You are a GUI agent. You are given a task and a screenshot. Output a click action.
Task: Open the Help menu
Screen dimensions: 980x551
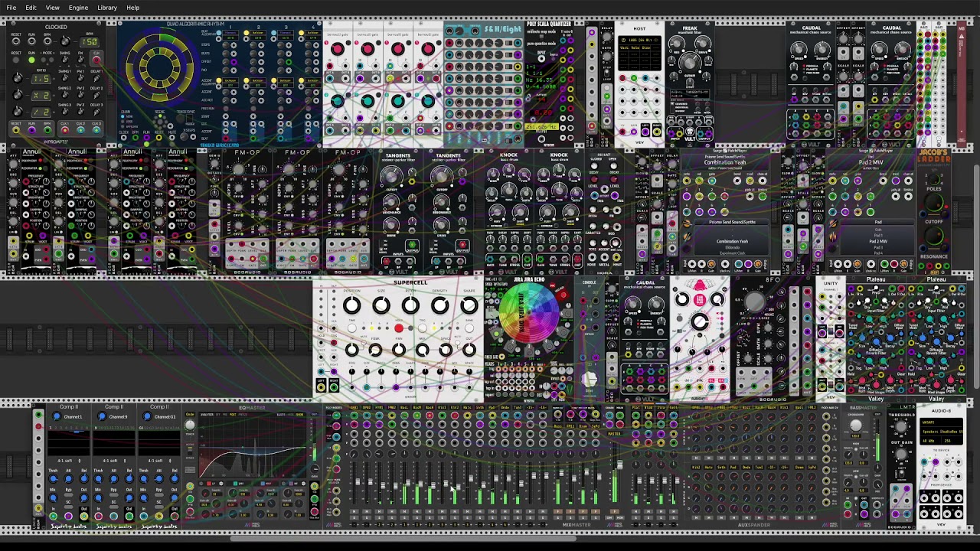132,8
